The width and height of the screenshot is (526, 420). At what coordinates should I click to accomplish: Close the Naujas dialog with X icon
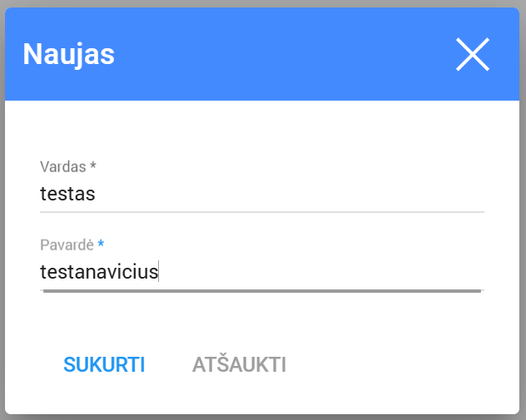(x=472, y=55)
